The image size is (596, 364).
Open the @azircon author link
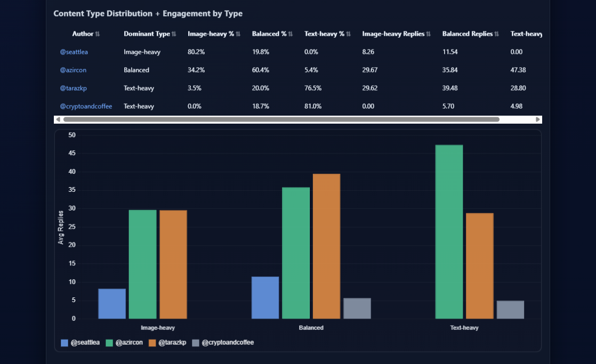[73, 70]
